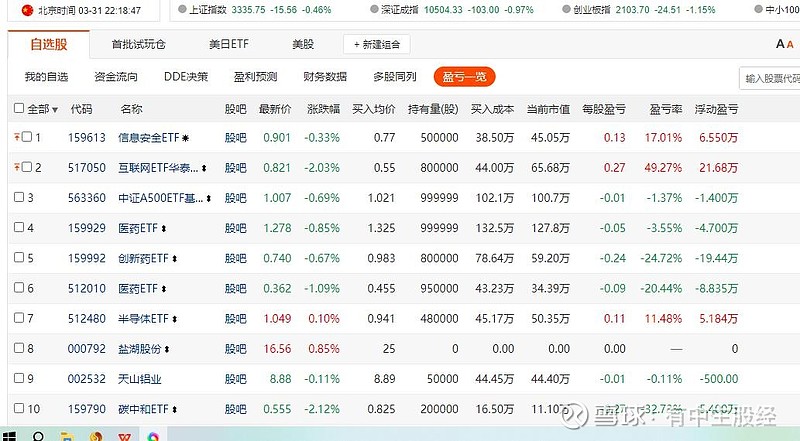Switch to the 美股 tab
The height and width of the screenshot is (441, 800).
coord(303,44)
